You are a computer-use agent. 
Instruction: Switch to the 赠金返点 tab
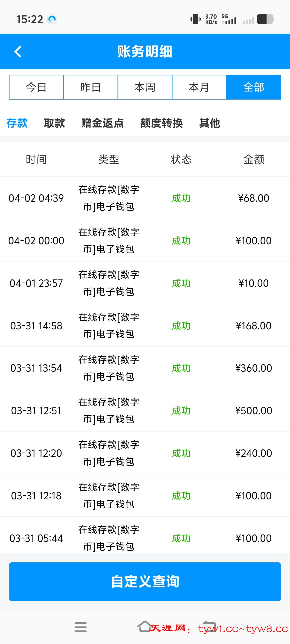pos(102,123)
